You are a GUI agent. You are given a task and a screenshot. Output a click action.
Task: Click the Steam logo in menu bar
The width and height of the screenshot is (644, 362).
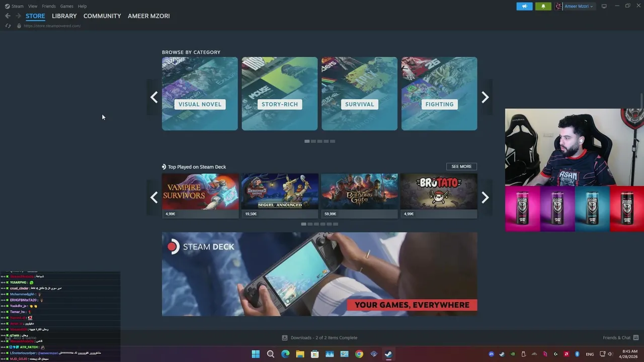point(7,6)
